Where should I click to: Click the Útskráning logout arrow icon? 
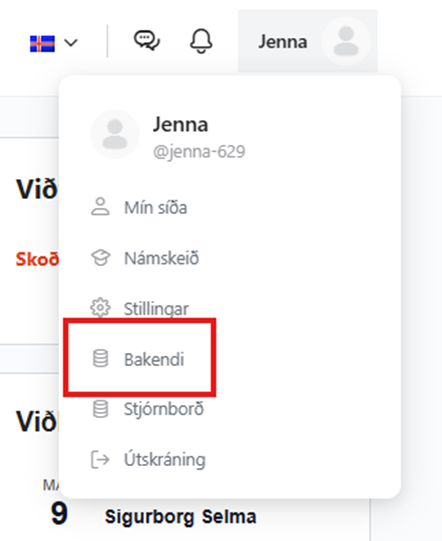pos(100,459)
